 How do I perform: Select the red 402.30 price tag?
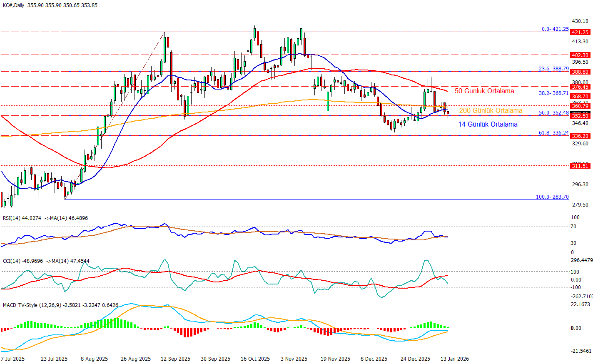coord(580,55)
